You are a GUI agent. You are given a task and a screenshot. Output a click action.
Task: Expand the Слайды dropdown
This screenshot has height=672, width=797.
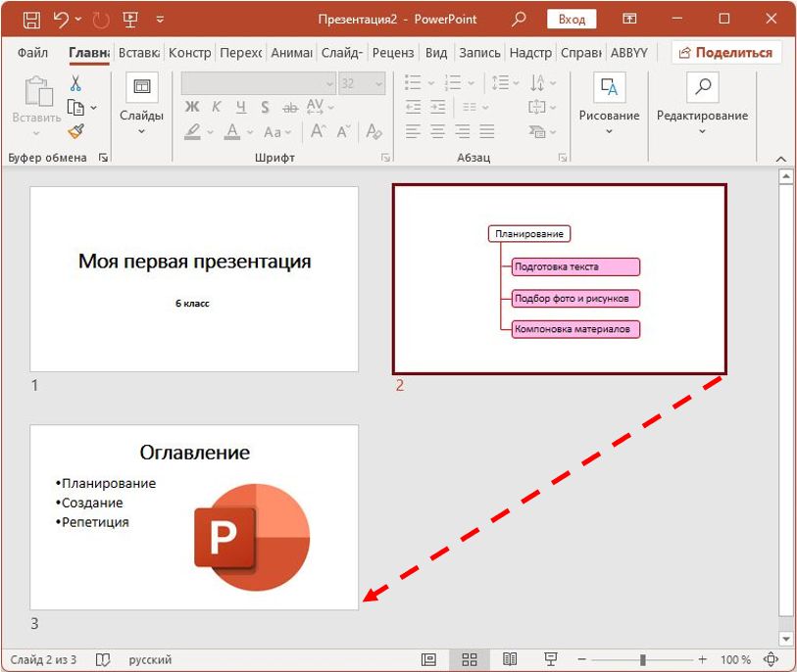(141, 131)
